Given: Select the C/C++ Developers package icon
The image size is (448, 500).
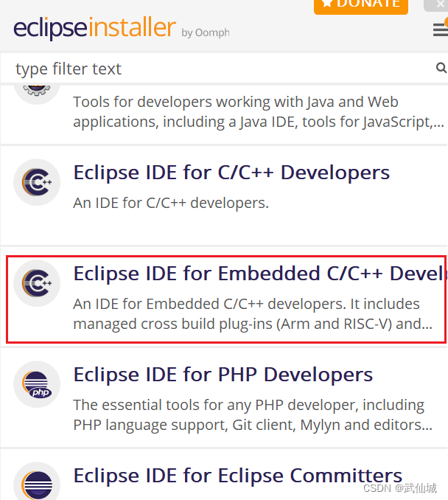Looking at the screenshot, I should tap(37, 182).
